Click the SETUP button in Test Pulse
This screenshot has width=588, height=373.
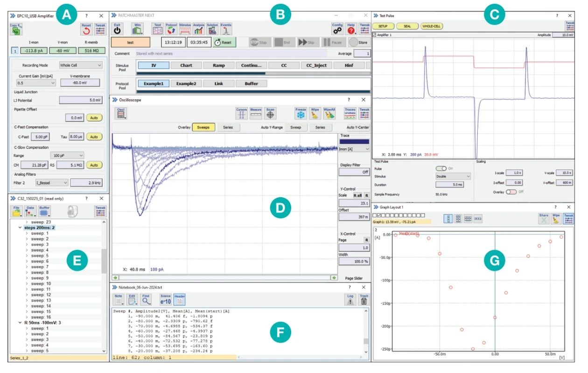tap(384, 27)
